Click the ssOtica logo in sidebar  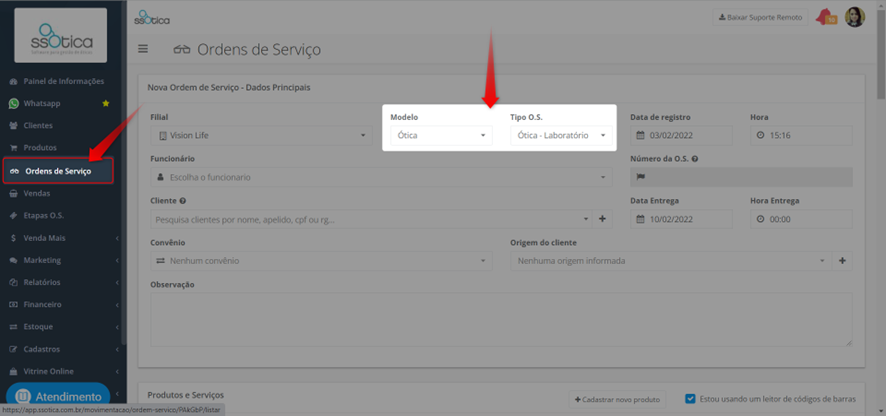click(x=60, y=36)
